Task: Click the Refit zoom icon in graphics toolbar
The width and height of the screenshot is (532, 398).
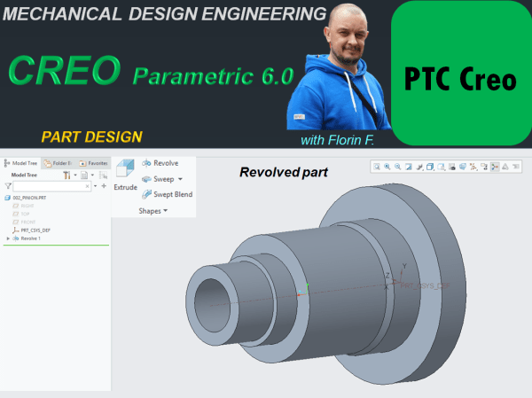Action: coord(377,166)
